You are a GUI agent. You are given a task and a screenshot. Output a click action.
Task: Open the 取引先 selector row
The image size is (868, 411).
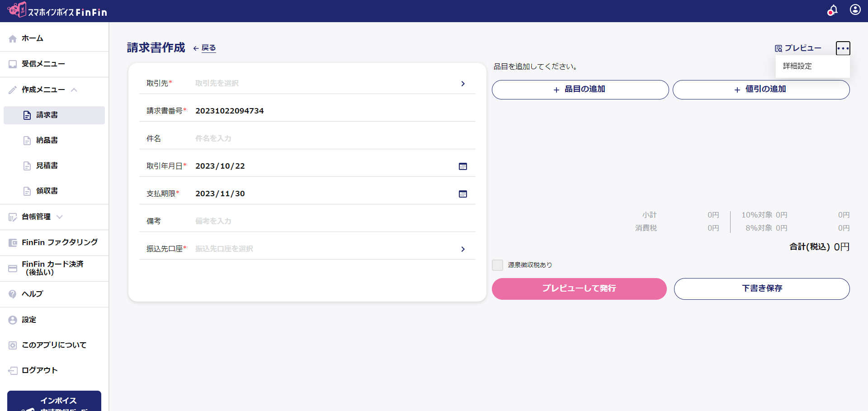(307, 84)
